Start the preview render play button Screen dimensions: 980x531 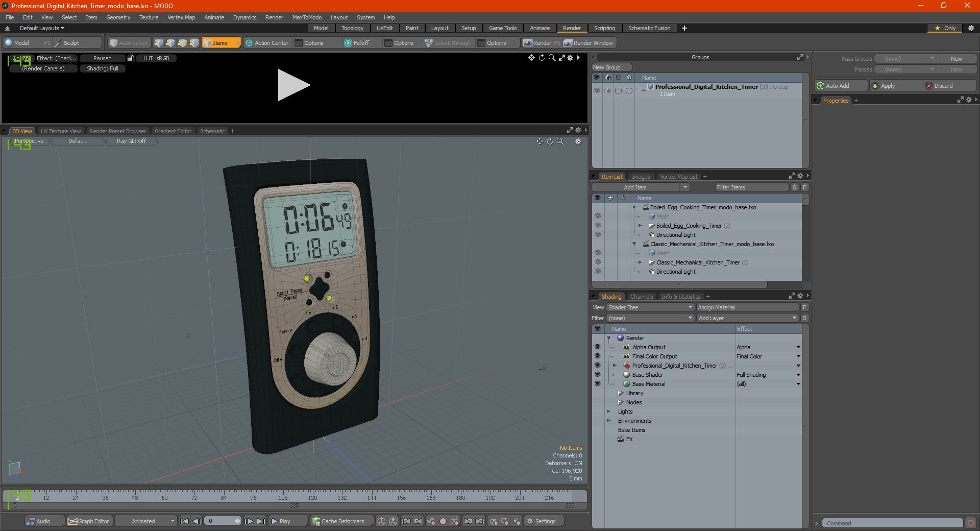pos(293,85)
